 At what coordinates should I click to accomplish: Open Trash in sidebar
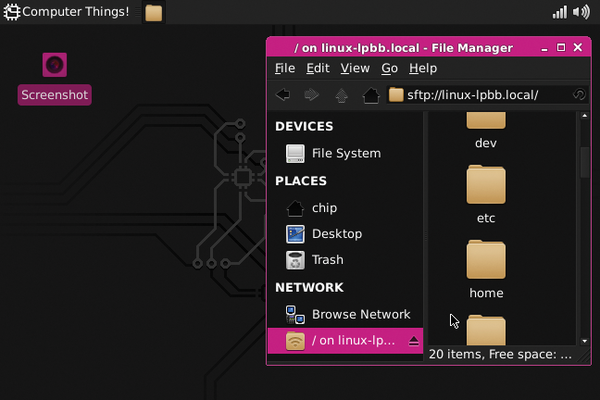click(x=345, y=260)
